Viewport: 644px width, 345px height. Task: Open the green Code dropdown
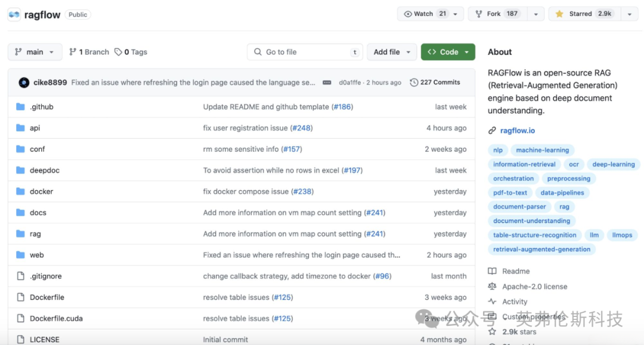448,52
